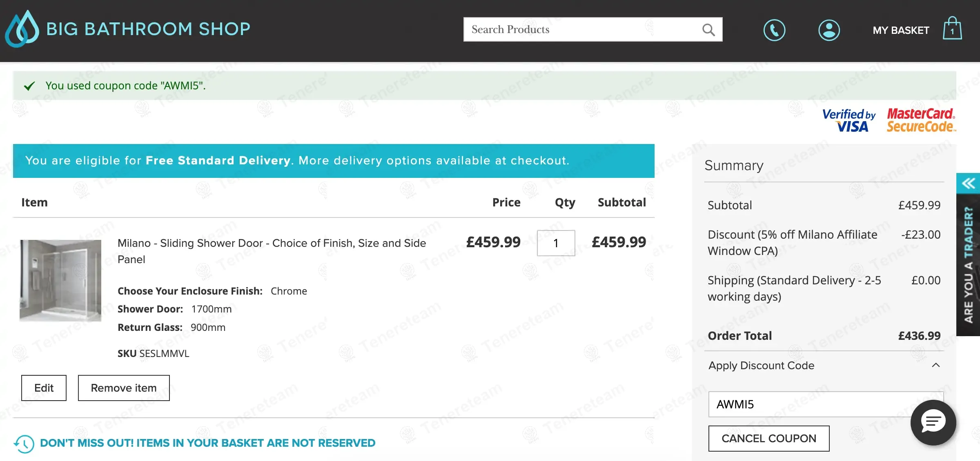Click the Big Bathroom Shop water-drop logo
This screenshot has width=980, height=461.
(22, 29)
